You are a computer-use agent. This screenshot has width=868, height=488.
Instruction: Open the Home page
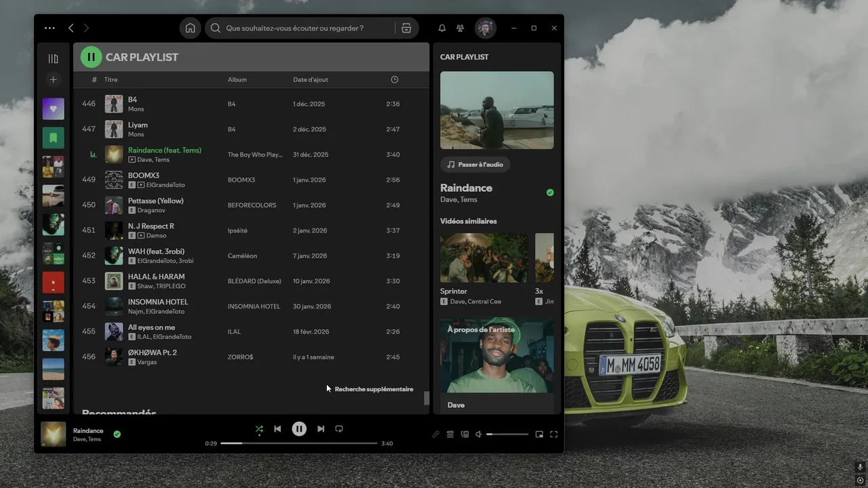click(191, 28)
